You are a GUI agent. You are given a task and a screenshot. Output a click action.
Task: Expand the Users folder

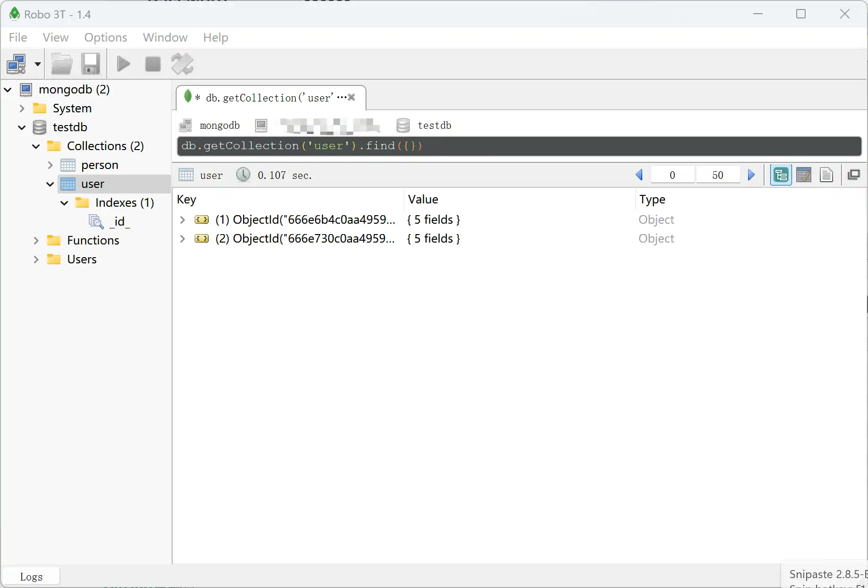click(x=36, y=259)
